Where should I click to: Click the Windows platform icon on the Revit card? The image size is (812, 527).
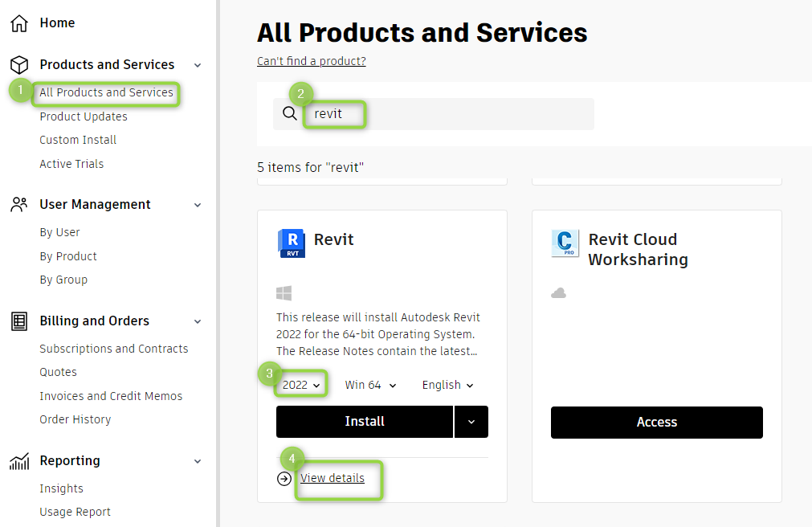point(282,292)
